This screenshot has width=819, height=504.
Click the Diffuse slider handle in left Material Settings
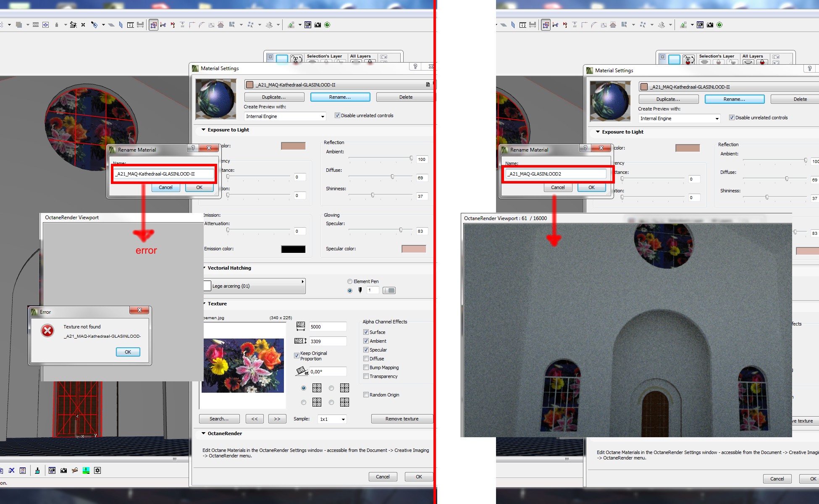coord(392,177)
